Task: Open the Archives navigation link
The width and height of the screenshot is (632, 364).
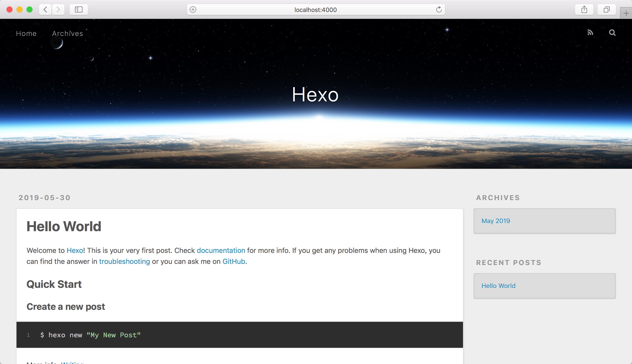Action: [67, 33]
